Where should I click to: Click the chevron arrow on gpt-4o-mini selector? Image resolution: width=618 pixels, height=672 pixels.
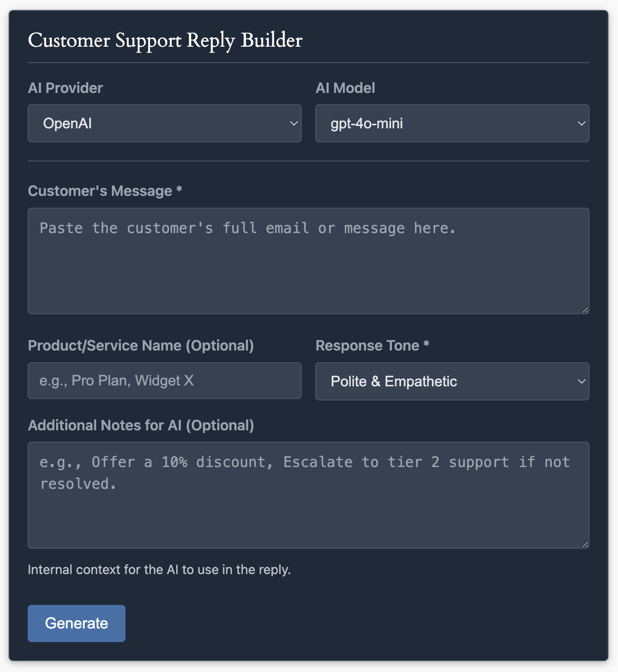581,123
